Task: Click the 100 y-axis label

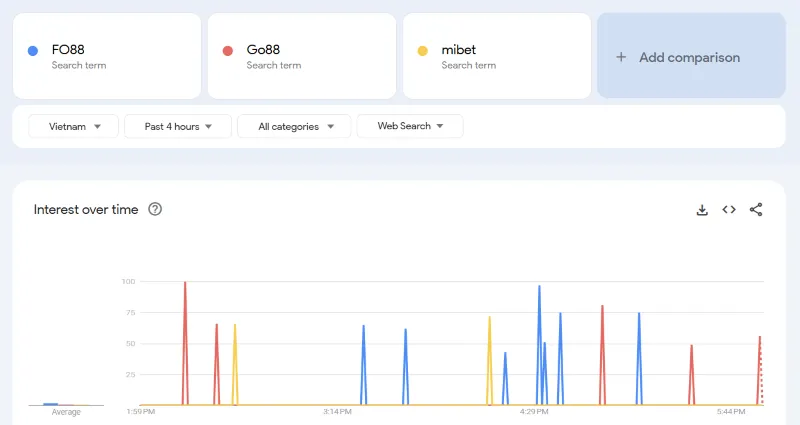Action: pyautogui.click(x=128, y=282)
